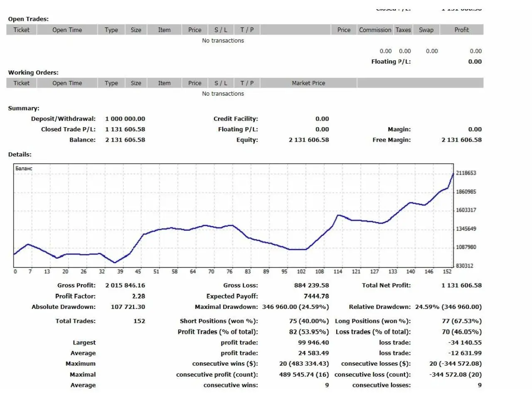
Task: Select the Market Price column header
Action: (308, 83)
